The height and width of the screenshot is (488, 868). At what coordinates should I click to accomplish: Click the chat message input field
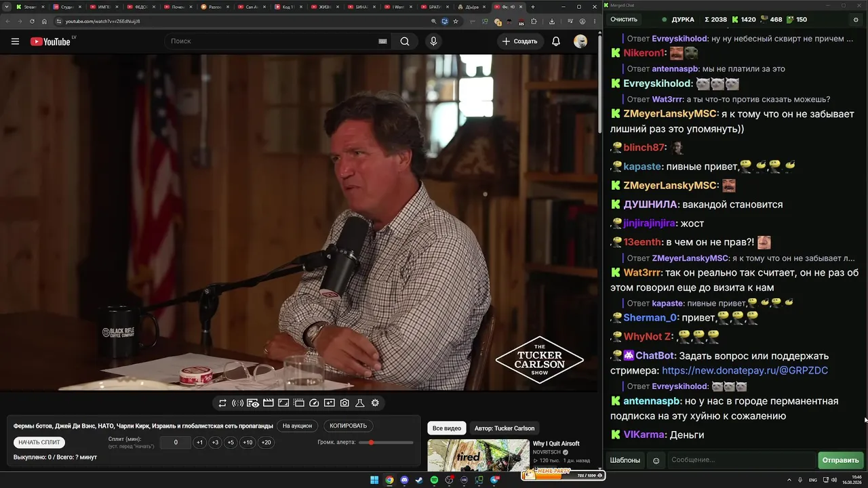point(741,461)
